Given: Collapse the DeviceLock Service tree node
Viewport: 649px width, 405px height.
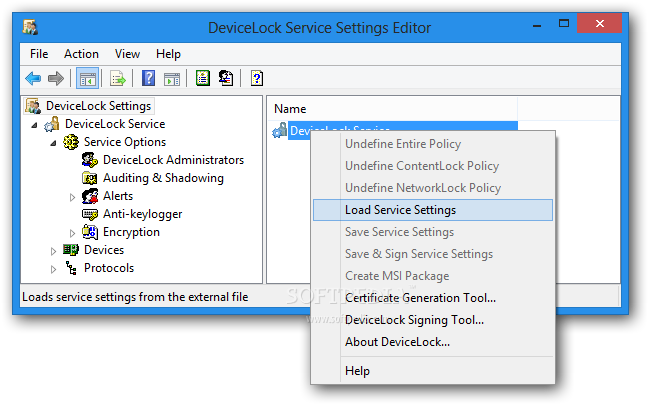Looking at the screenshot, I should click(35, 125).
